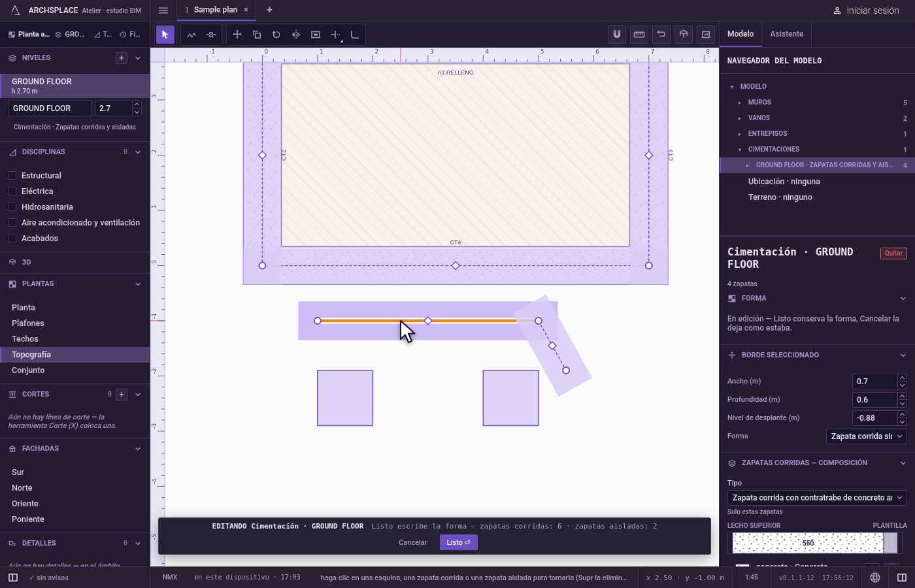Enable the Eléctrica discipline checkbox
Image resolution: width=915 pixels, height=588 pixels.
[x=12, y=191]
